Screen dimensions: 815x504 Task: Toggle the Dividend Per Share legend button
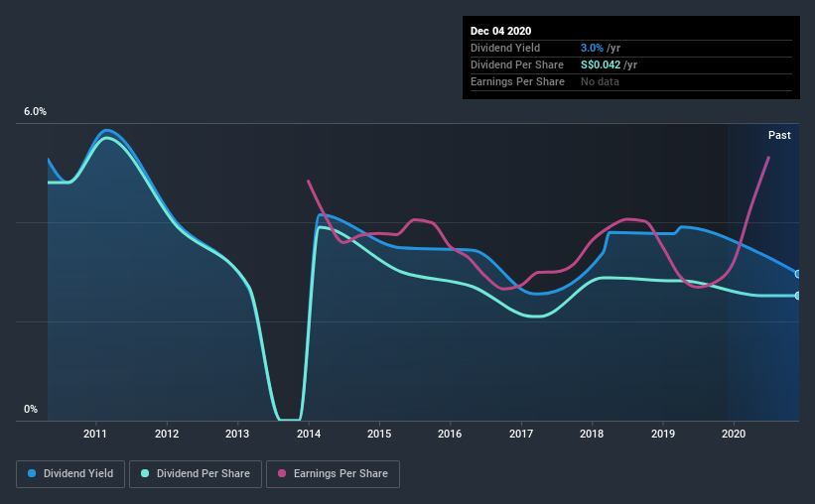196,474
